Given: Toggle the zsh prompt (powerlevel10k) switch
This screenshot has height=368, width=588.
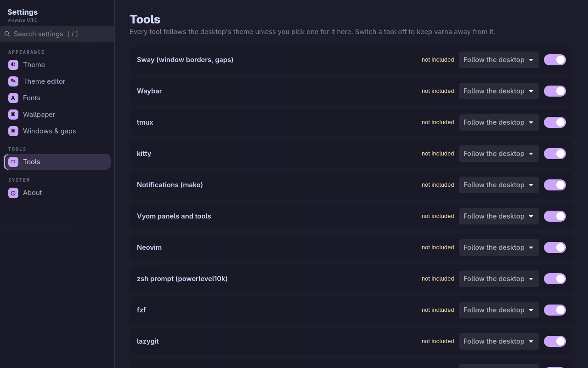Looking at the screenshot, I should [555, 279].
